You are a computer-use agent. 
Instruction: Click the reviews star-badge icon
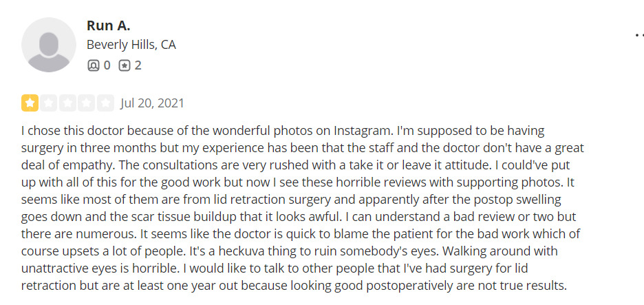[x=125, y=65]
